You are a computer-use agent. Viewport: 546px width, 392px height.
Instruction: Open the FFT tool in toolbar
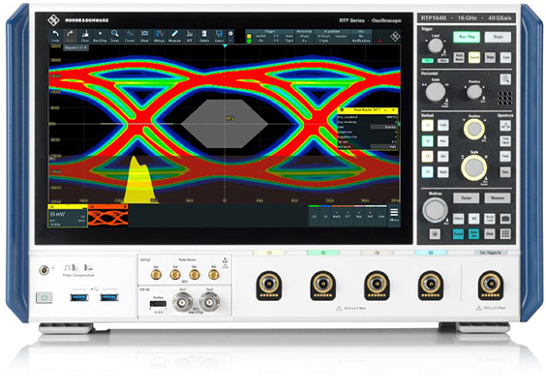click(190, 36)
